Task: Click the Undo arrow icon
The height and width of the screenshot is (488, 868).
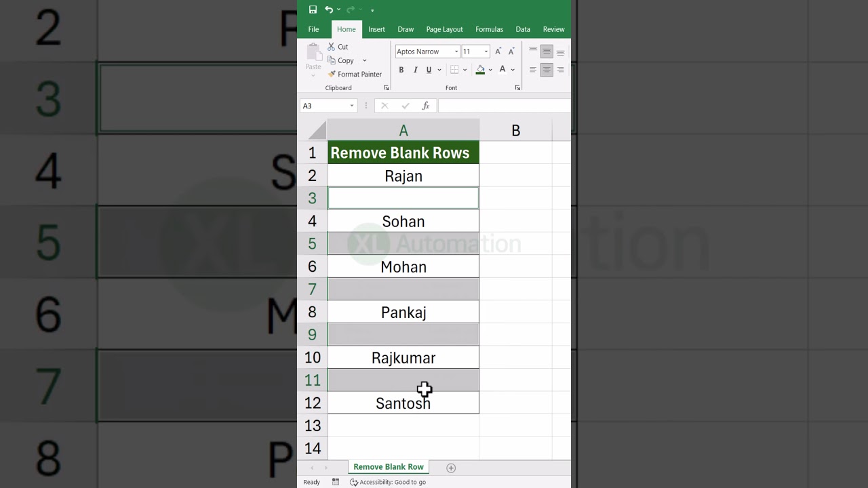Action: (329, 9)
